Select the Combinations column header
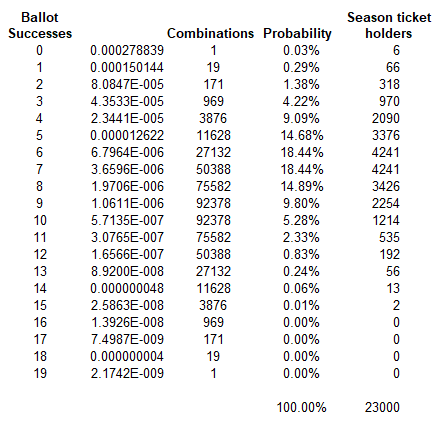Image resolution: width=443 pixels, height=424 pixels. click(210, 33)
